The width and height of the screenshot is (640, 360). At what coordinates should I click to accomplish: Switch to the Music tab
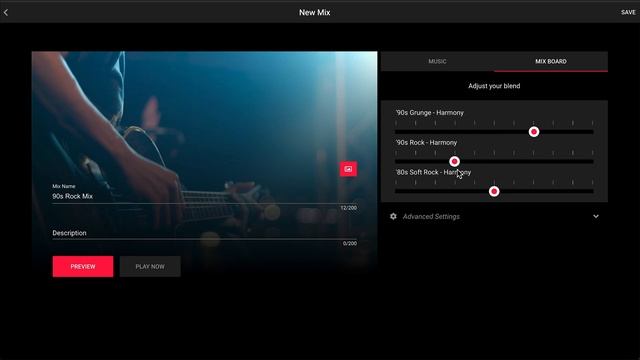[438, 61]
